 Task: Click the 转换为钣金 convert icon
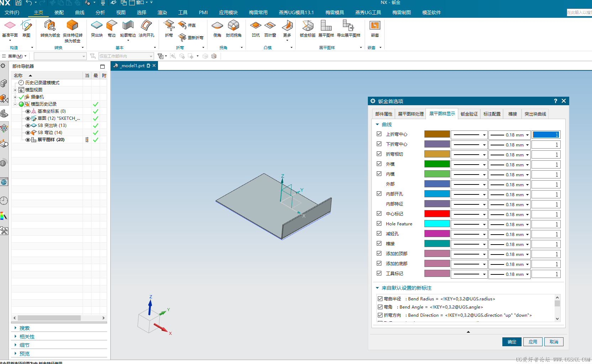coord(50,28)
